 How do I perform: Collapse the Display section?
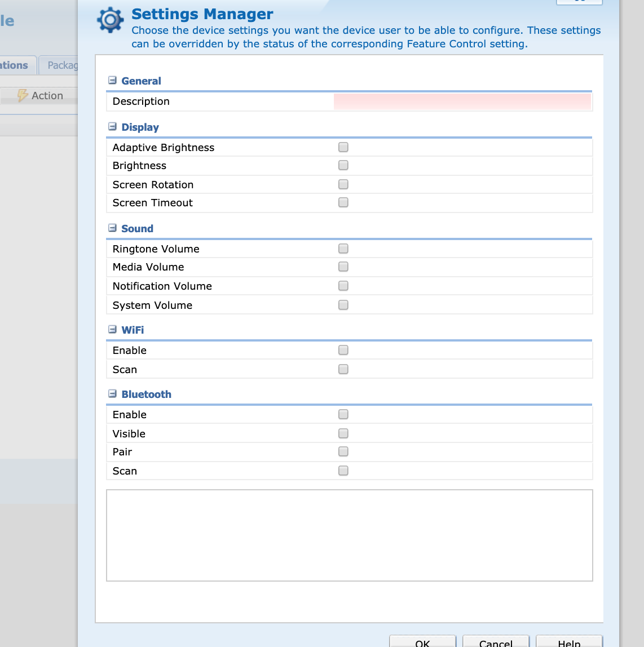point(112,127)
